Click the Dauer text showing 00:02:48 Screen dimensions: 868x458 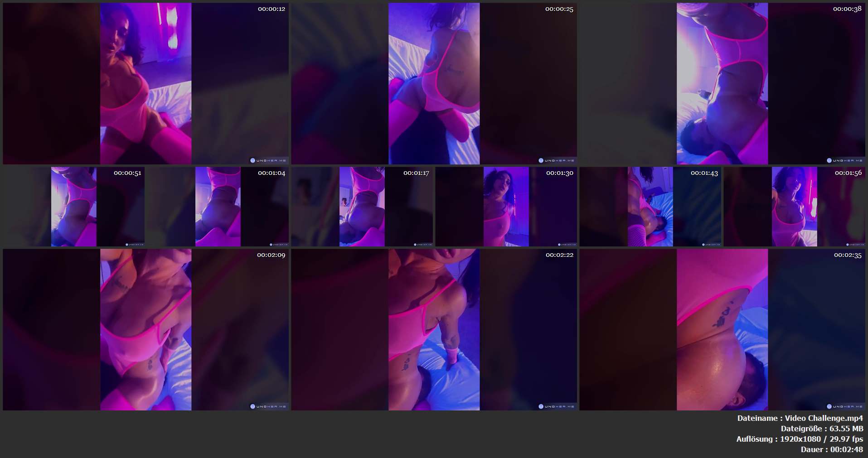pyautogui.click(x=831, y=449)
